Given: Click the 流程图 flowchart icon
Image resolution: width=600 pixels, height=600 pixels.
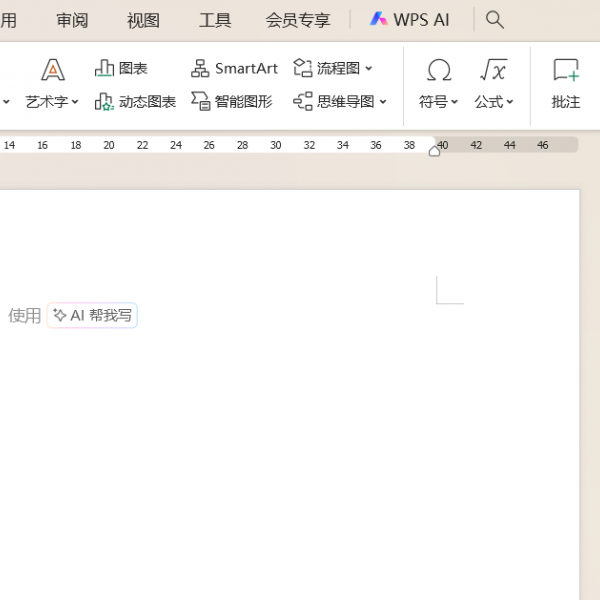Looking at the screenshot, I should click(303, 68).
